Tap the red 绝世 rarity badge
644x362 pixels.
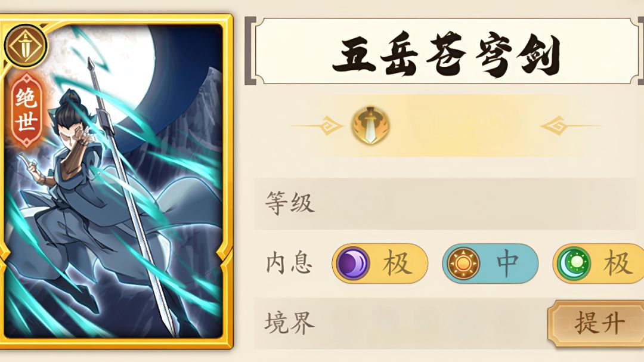(x=26, y=110)
